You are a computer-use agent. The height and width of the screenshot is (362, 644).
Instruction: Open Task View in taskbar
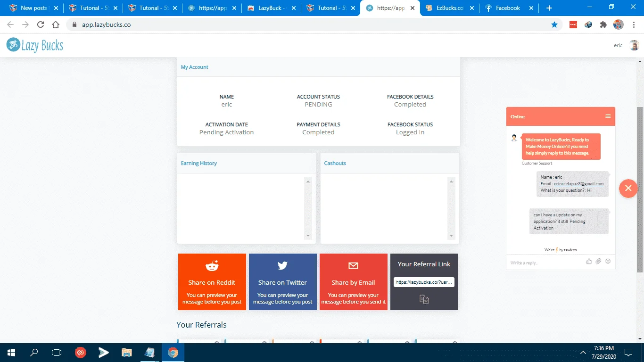tap(57, 352)
